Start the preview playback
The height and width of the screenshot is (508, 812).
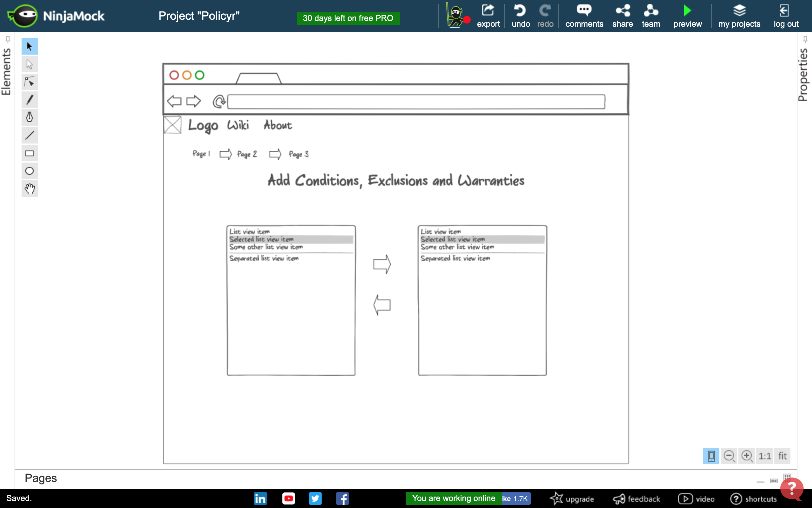688,16
